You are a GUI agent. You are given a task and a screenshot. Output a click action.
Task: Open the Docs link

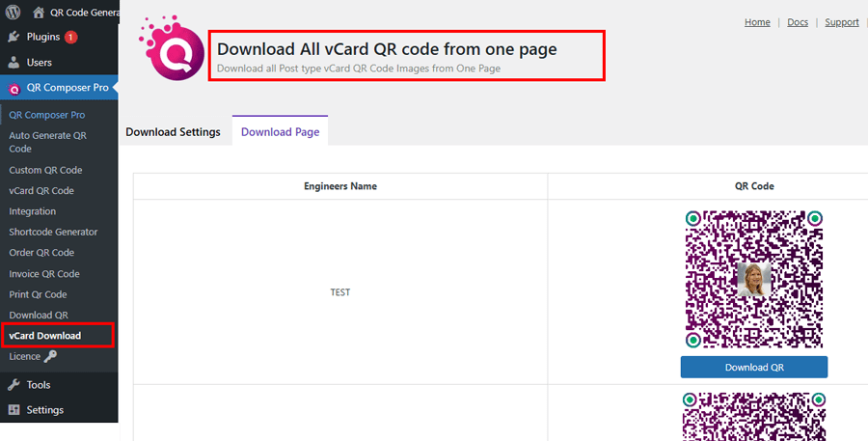click(798, 22)
